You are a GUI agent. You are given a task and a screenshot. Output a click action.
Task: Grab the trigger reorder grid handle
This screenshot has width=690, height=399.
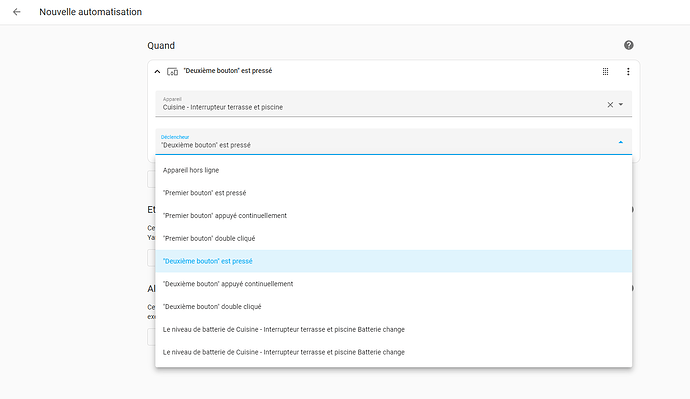point(606,71)
